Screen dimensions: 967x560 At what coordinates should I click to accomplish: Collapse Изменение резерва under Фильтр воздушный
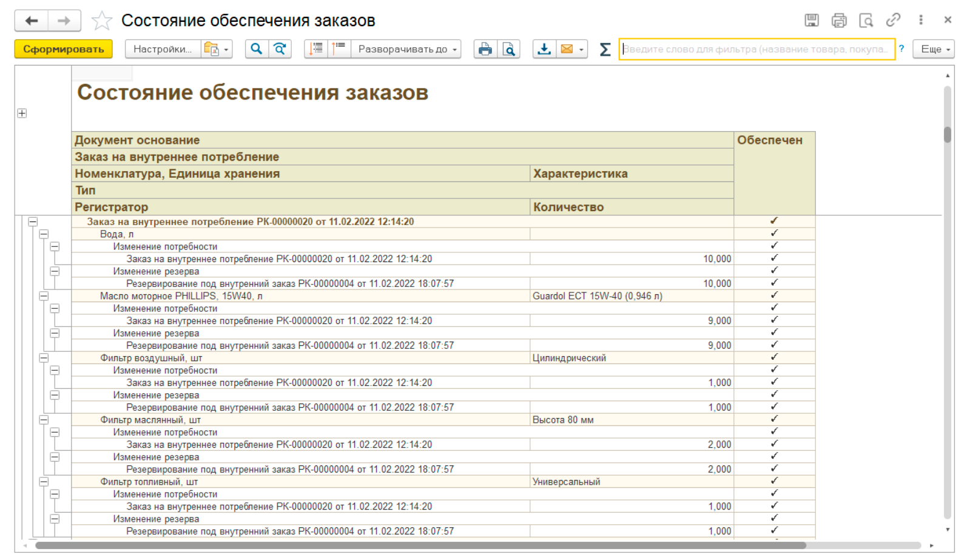(55, 395)
